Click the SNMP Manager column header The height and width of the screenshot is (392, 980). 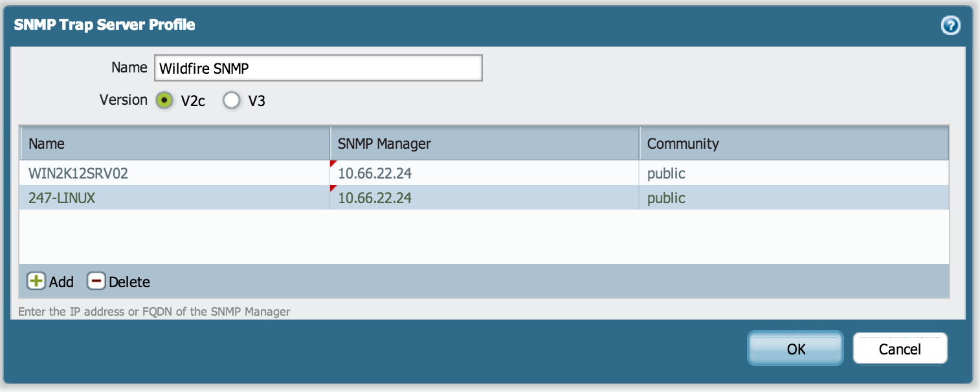tap(383, 143)
